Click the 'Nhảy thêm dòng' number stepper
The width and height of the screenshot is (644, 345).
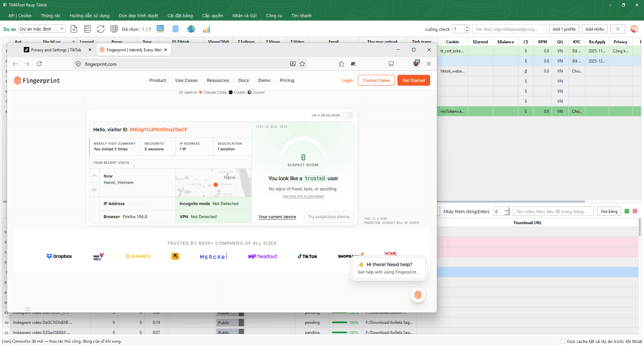click(x=507, y=211)
